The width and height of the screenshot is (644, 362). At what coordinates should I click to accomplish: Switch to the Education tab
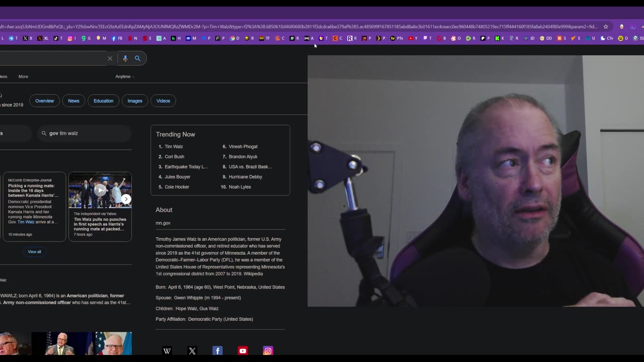point(103,101)
